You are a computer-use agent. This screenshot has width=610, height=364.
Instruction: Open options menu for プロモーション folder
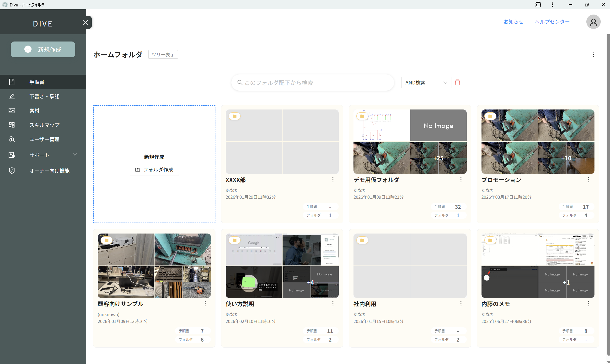(x=589, y=180)
